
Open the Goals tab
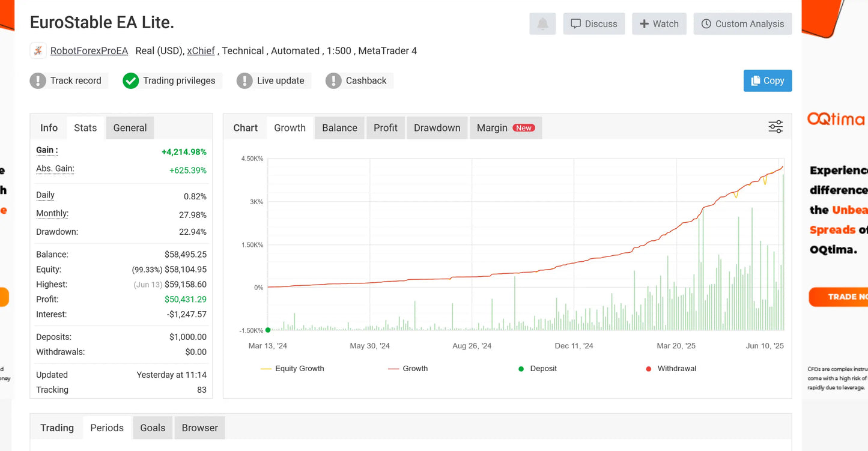coord(153,428)
